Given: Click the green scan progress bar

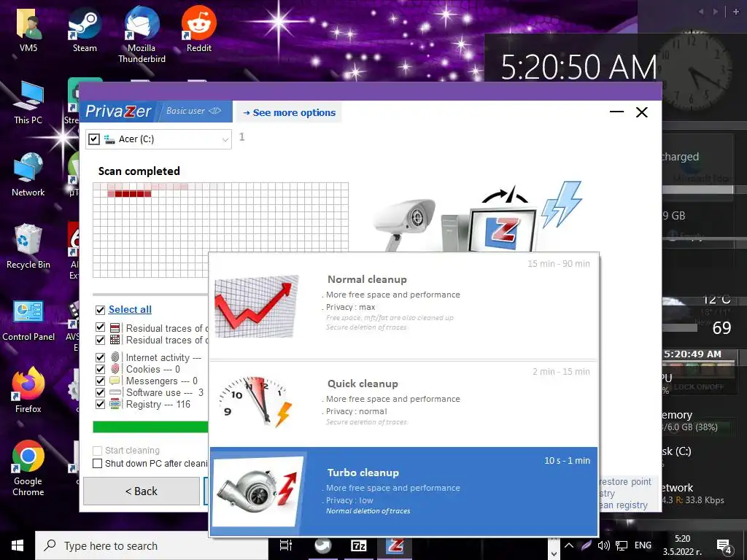Looking at the screenshot, I should point(150,427).
